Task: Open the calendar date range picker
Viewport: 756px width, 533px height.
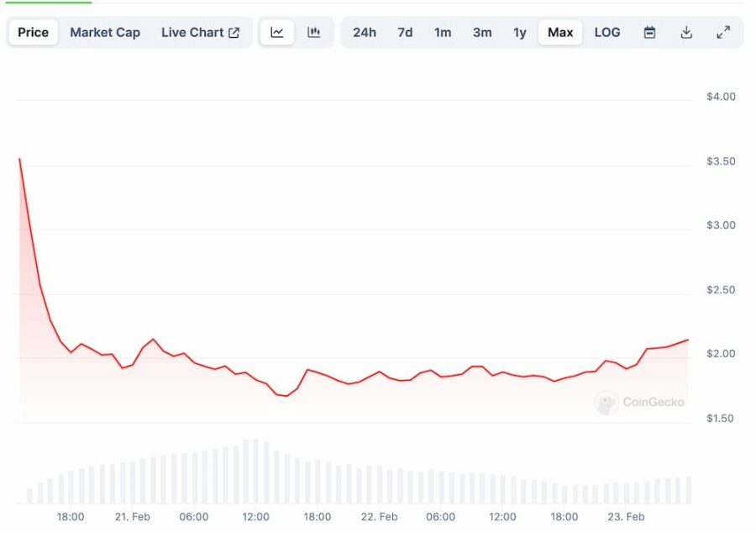Action: click(649, 33)
